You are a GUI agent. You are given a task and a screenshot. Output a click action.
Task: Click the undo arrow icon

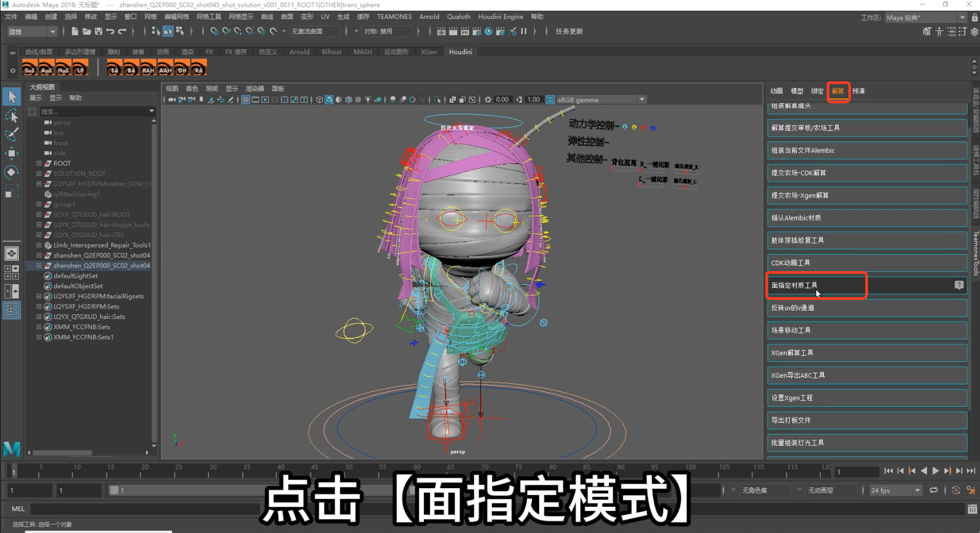110,31
